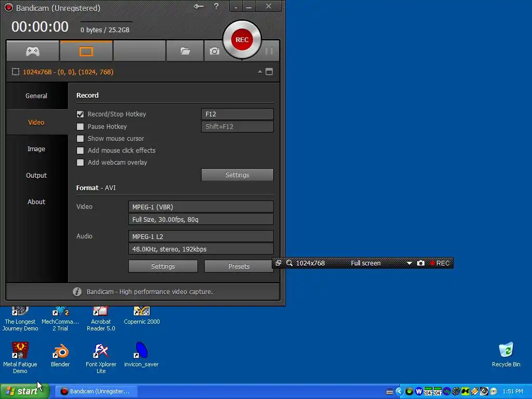Click the blue W tray icon
This screenshot has height=399, width=532.
(x=419, y=391)
